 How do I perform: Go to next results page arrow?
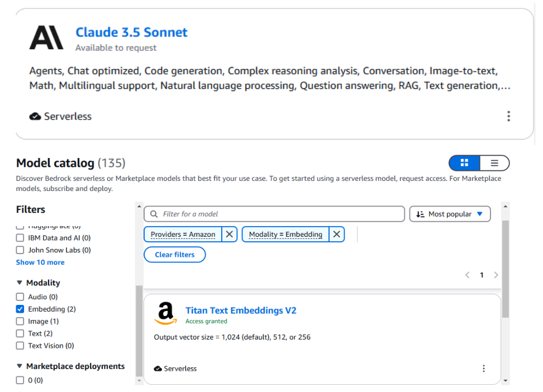click(x=496, y=275)
